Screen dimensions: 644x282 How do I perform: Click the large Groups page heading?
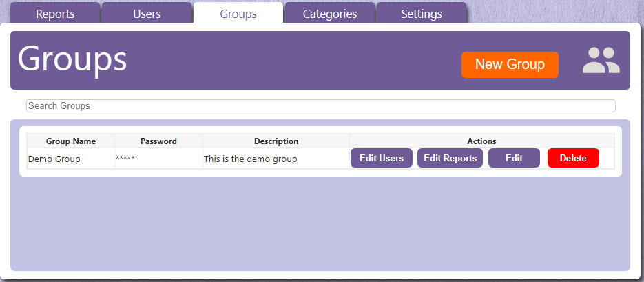(72, 61)
